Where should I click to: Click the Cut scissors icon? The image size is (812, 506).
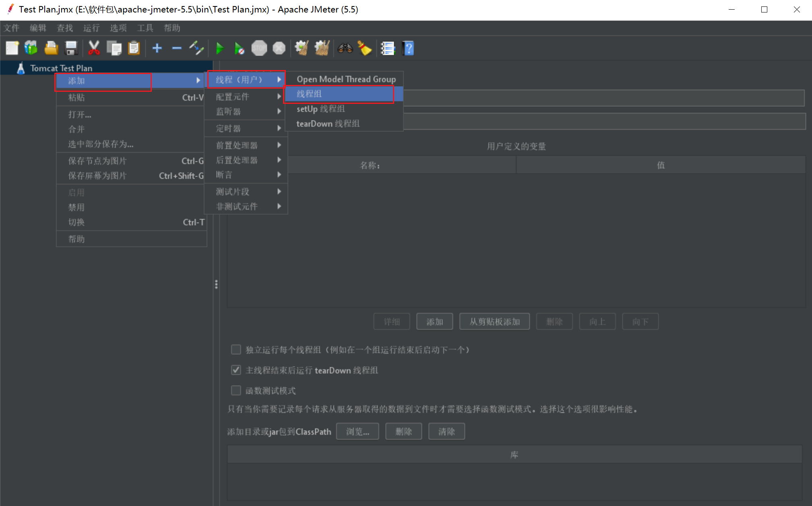[x=94, y=48]
